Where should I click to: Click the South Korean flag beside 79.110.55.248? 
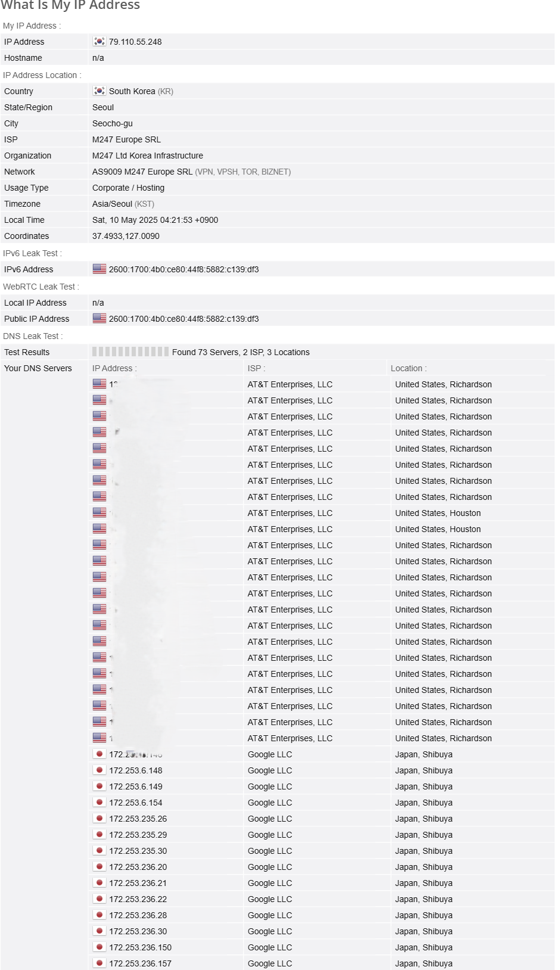tap(99, 42)
